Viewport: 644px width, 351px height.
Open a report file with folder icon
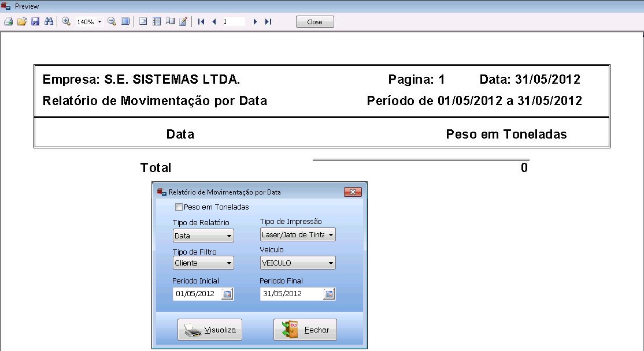tap(21, 22)
